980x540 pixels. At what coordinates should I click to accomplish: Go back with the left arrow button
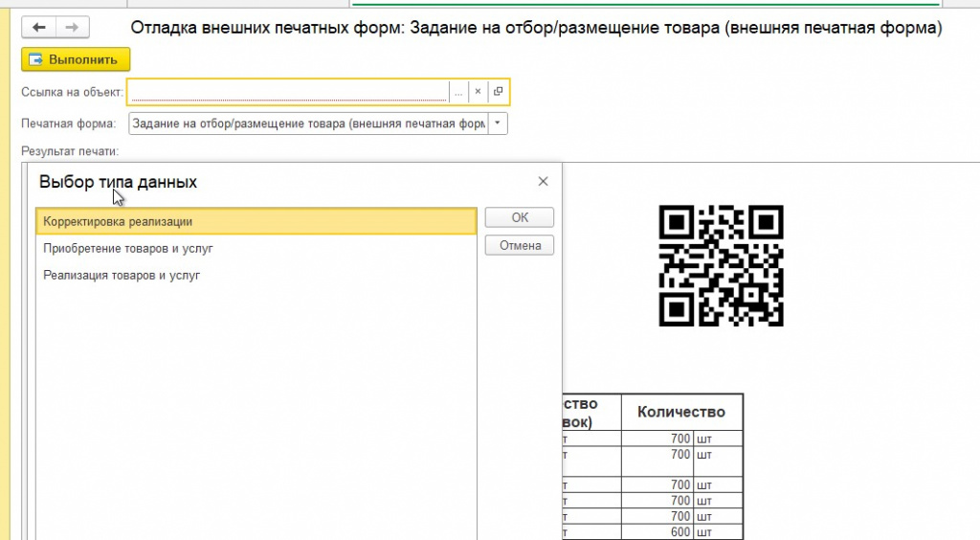(38, 28)
